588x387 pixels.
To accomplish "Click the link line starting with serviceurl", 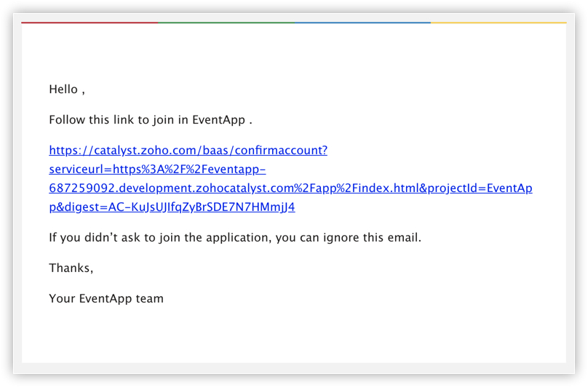I will 157,169.
